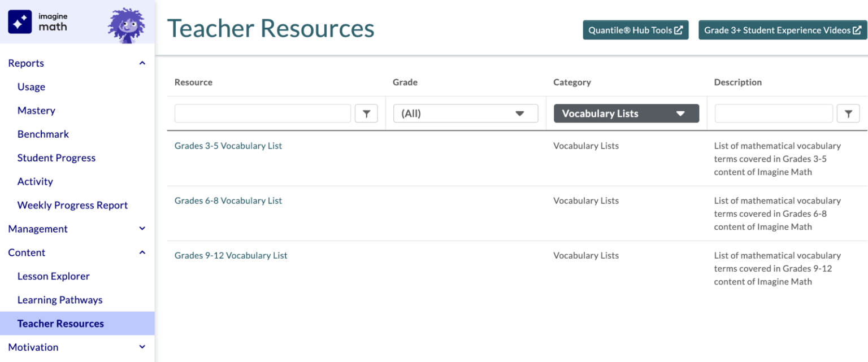Select Benchmark in the sidebar

(43, 134)
